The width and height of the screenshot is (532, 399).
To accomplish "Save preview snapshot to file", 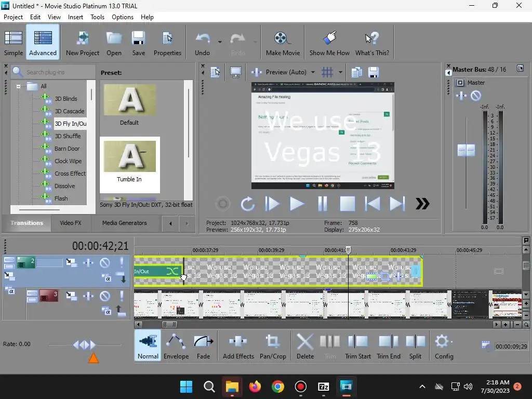I will (373, 72).
